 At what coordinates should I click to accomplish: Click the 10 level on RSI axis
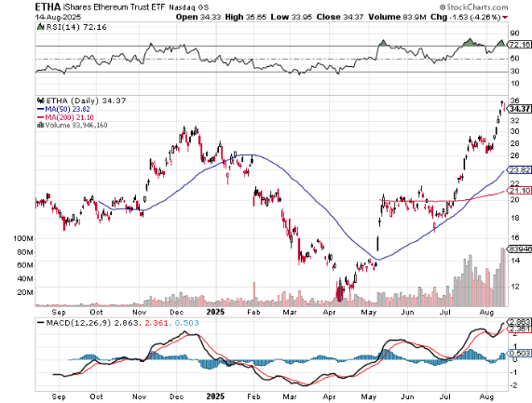point(514,84)
